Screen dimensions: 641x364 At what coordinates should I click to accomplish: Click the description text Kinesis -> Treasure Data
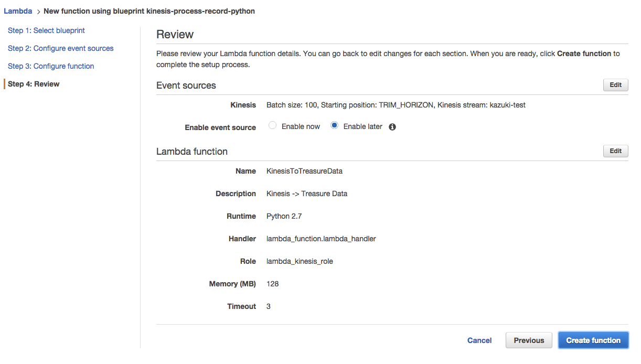[307, 194]
